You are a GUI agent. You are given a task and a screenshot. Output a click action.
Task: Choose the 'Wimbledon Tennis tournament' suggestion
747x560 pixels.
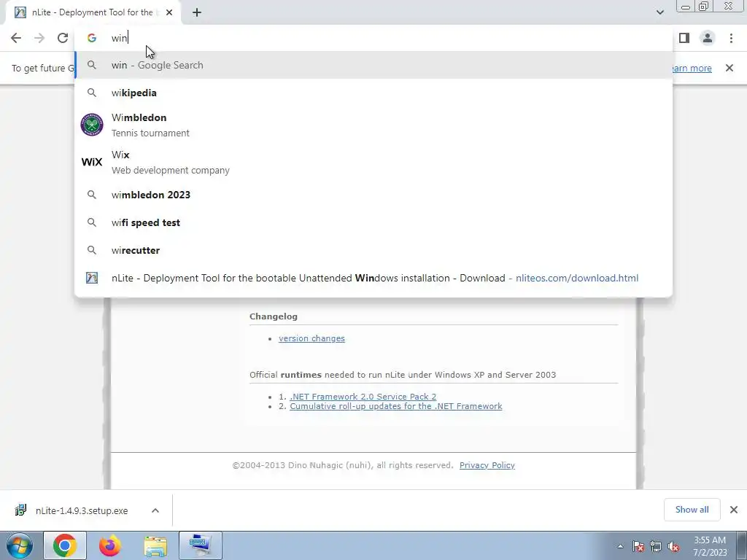point(373,125)
